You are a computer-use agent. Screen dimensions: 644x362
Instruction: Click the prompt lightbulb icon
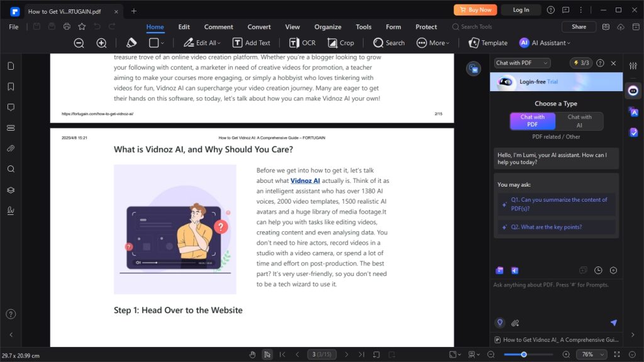click(x=500, y=322)
